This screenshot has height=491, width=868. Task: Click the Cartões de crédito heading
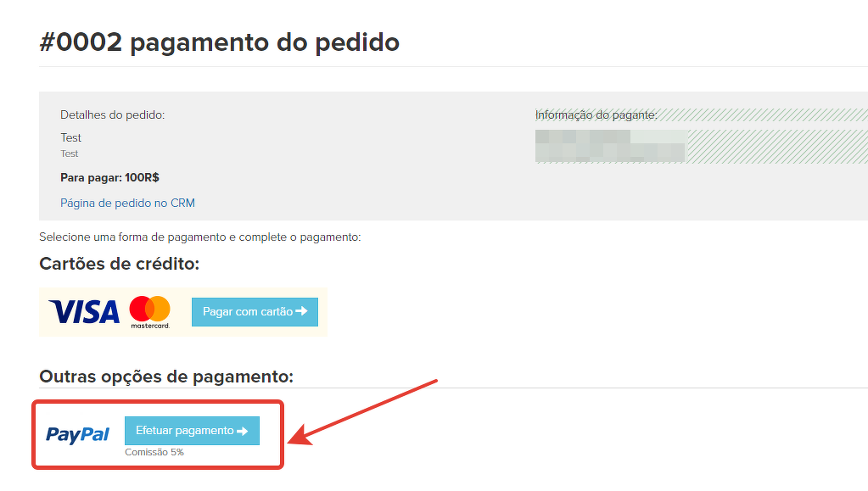point(119,264)
